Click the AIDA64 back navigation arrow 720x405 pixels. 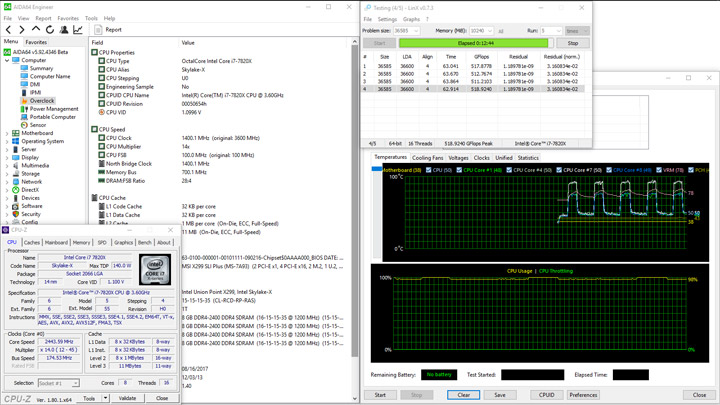pos(9,30)
